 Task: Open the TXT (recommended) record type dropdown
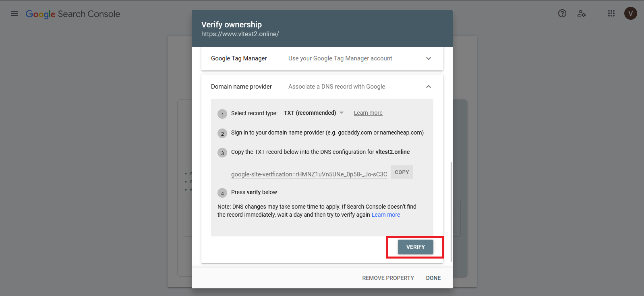(314, 113)
